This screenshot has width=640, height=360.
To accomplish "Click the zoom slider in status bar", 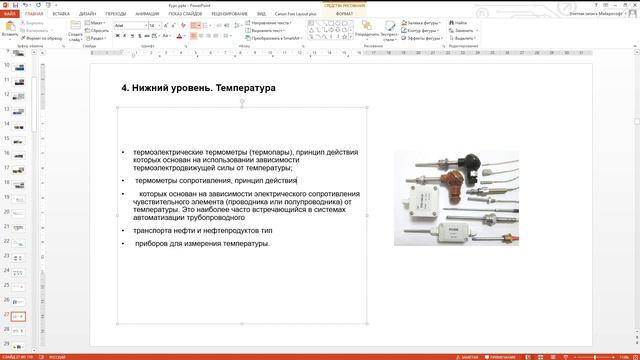I will 595,357.
